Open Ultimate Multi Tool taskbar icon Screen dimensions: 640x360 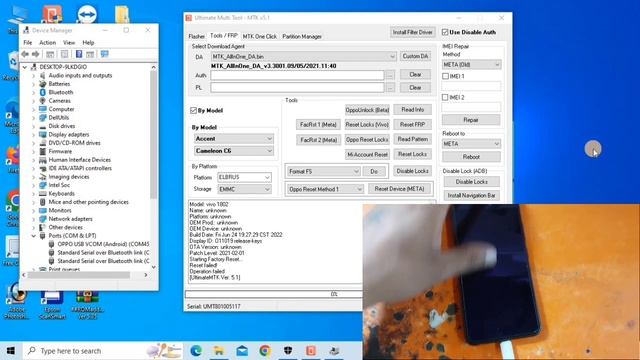(311, 350)
